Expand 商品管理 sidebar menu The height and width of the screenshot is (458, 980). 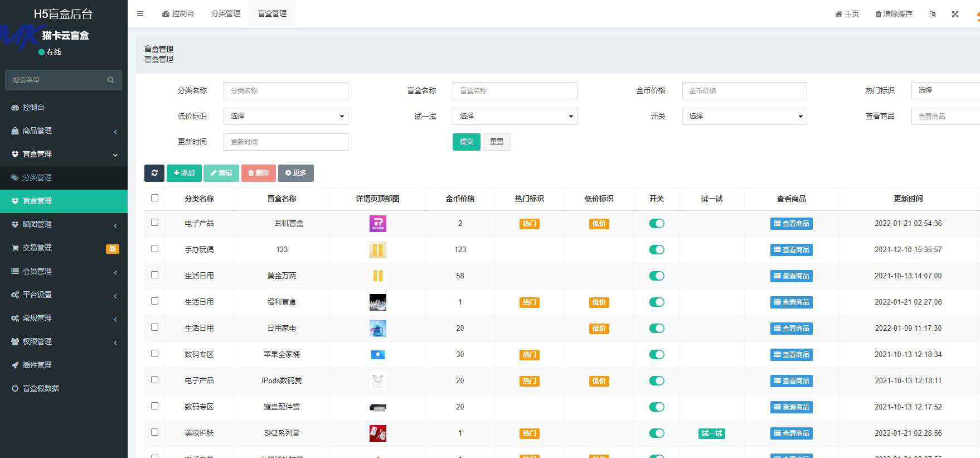64,131
